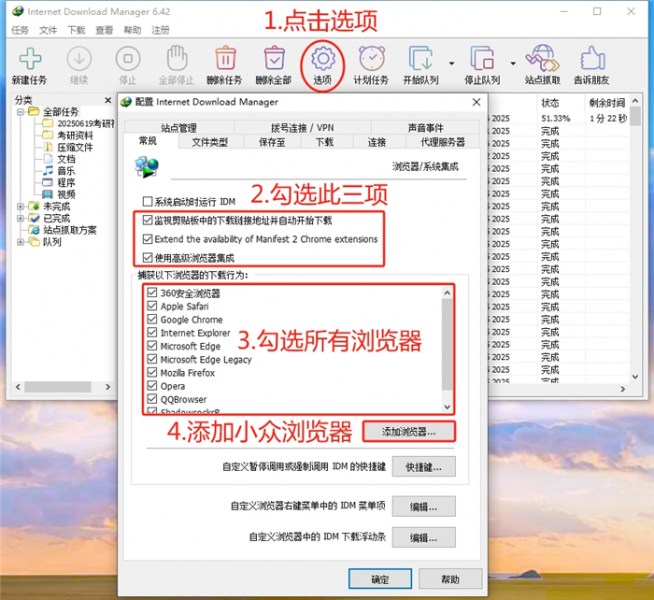Viewport: 654px width, 600px height.
Task: Switch to 文件类型 tab
Action: [x=210, y=142]
